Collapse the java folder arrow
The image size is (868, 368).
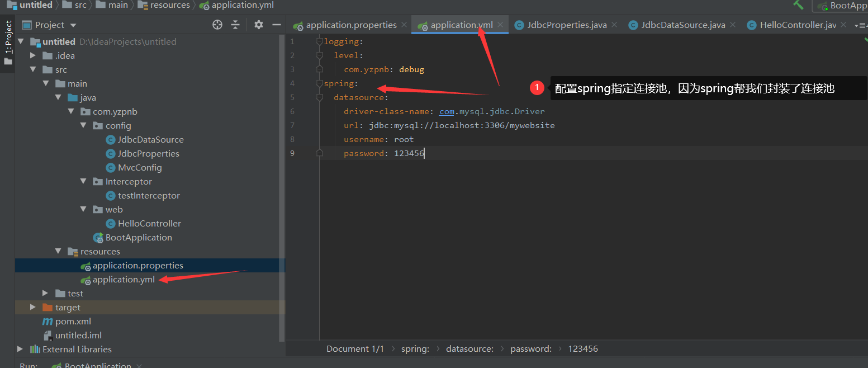(58, 97)
